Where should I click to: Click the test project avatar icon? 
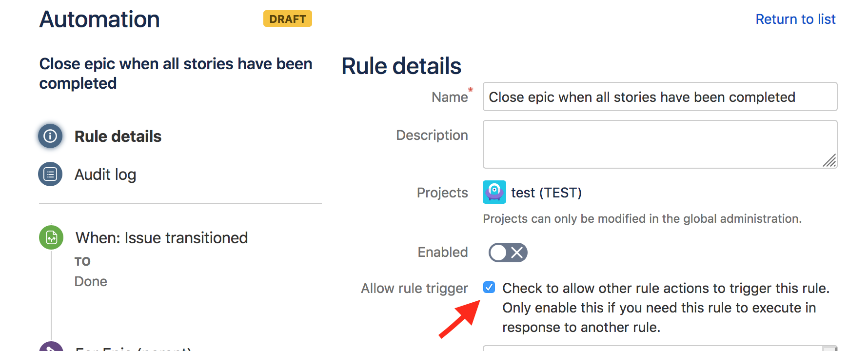pos(494,193)
